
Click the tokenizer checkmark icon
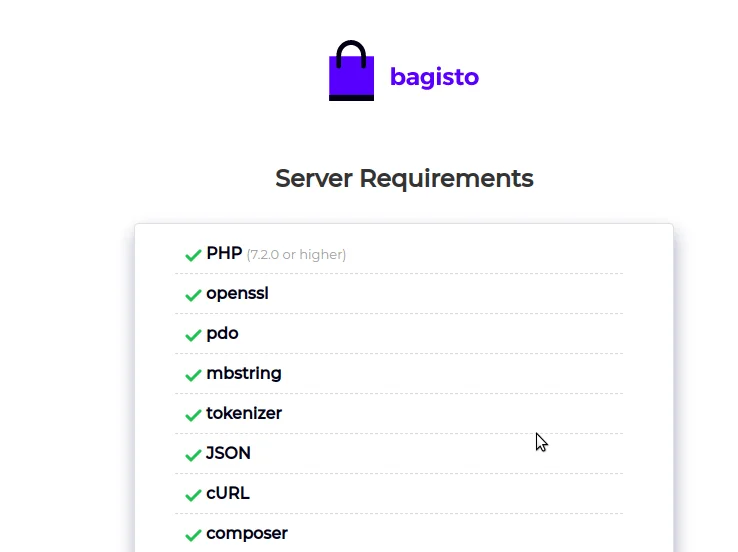coord(193,415)
